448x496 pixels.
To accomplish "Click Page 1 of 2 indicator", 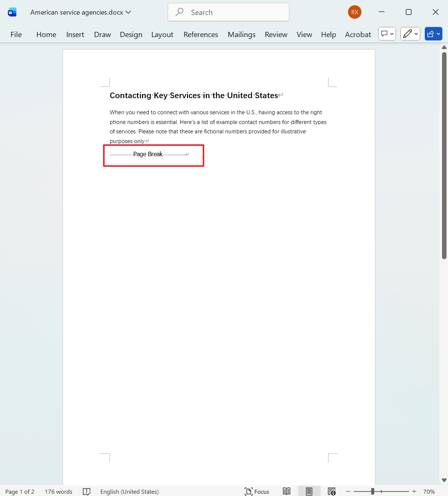I will pos(19,491).
